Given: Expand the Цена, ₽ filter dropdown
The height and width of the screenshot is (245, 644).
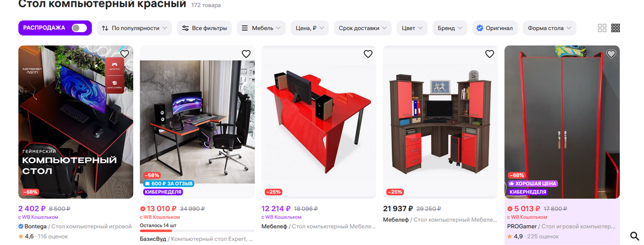Looking at the screenshot, I should click(310, 28).
